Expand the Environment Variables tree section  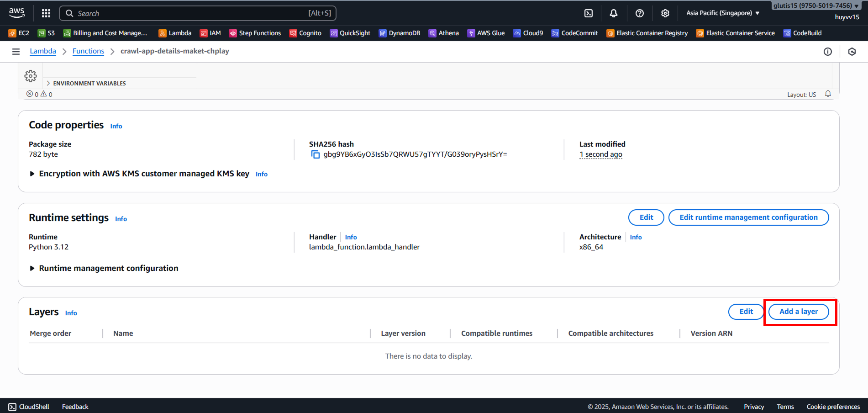click(x=48, y=83)
